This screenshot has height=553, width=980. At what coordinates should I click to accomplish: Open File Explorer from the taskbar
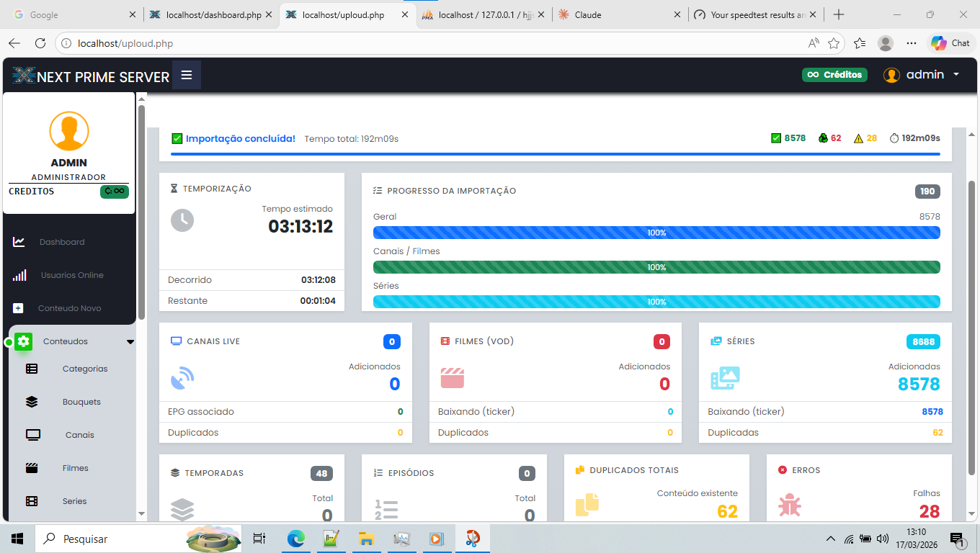coord(366,539)
